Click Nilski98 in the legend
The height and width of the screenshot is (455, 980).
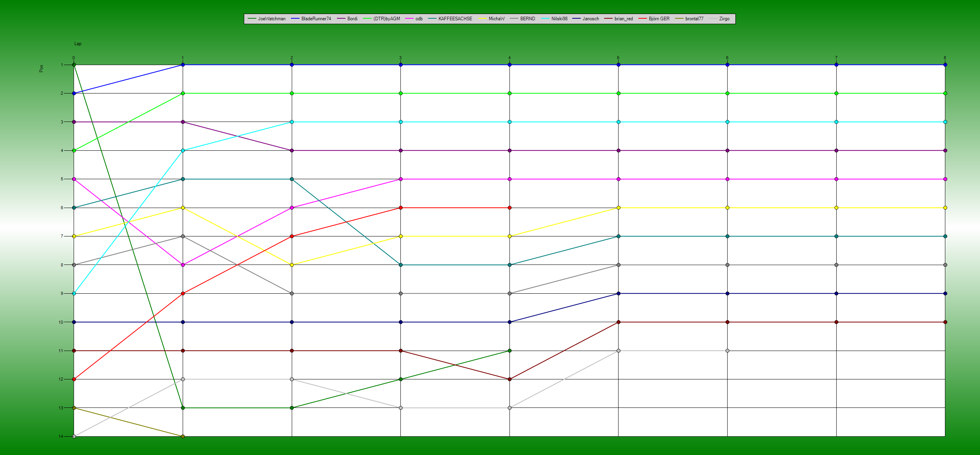tap(559, 19)
